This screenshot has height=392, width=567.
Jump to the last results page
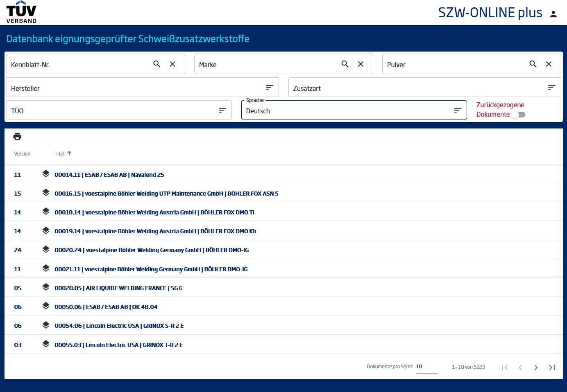pyautogui.click(x=552, y=367)
